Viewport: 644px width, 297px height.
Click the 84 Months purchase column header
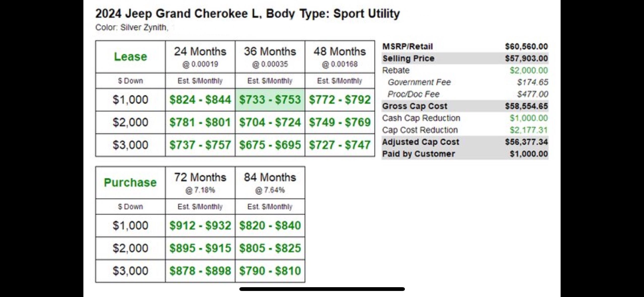click(270, 183)
